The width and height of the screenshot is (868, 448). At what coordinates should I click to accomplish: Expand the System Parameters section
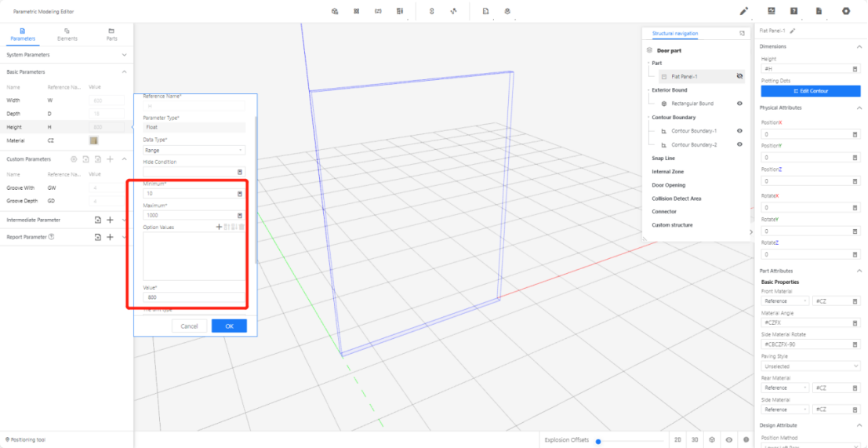[124, 55]
